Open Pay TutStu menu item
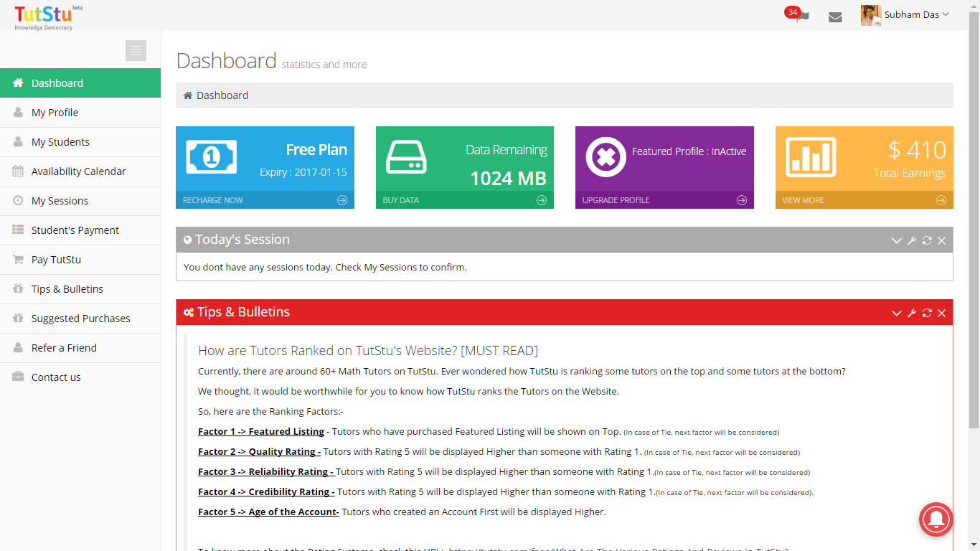 click(x=80, y=260)
